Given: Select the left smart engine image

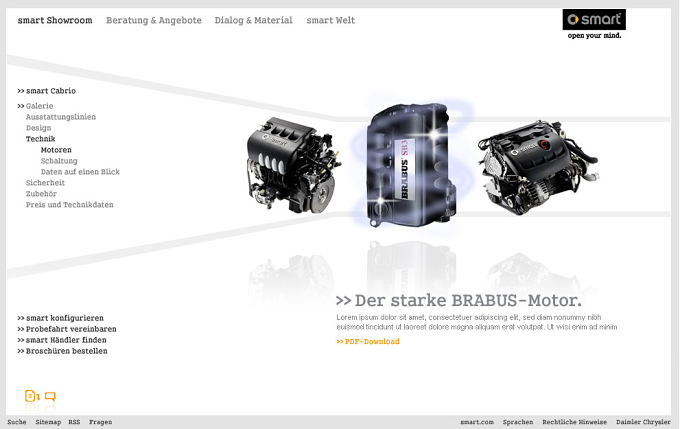Looking at the screenshot, I should click(293, 165).
